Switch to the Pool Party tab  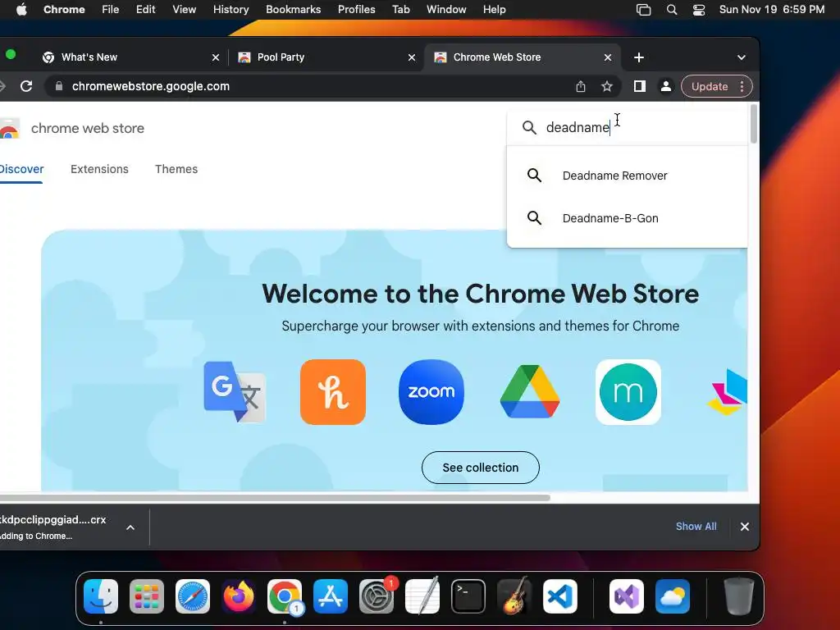[x=326, y=57]
